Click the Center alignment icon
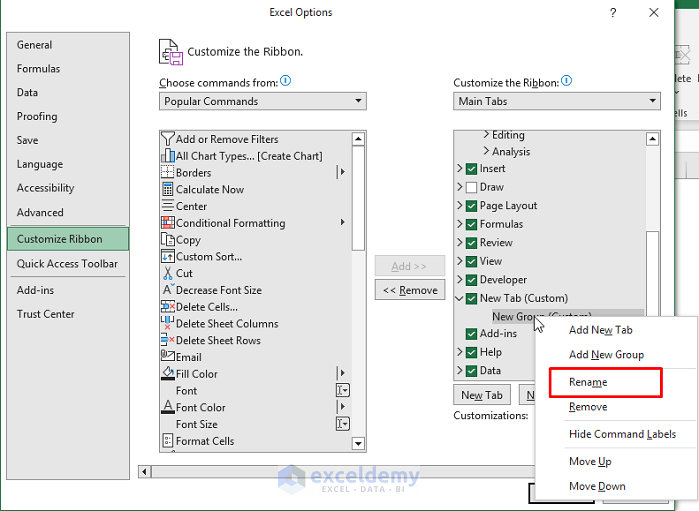This screenshot has height=511, width=699. click(x=168, y=206)
